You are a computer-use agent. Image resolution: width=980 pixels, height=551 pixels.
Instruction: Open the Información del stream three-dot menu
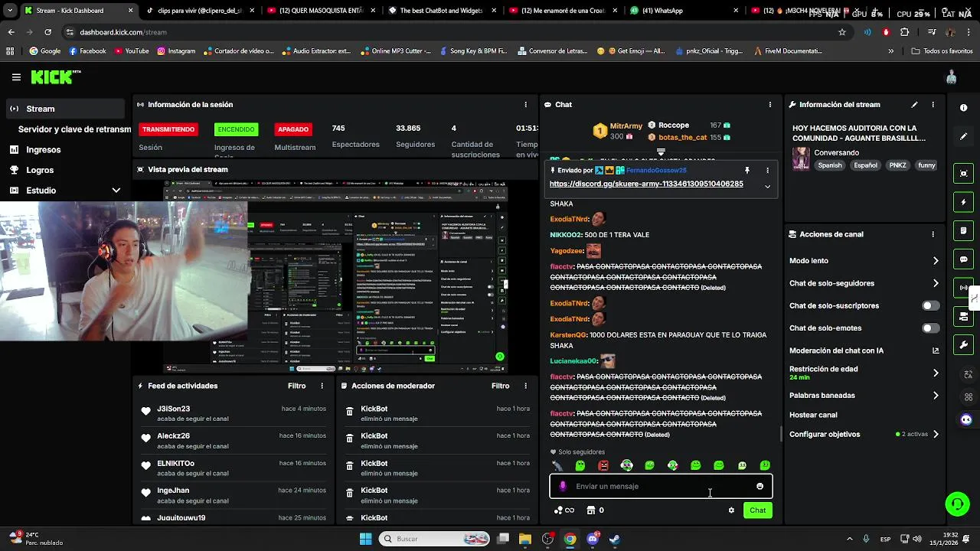tap(933, 105)
